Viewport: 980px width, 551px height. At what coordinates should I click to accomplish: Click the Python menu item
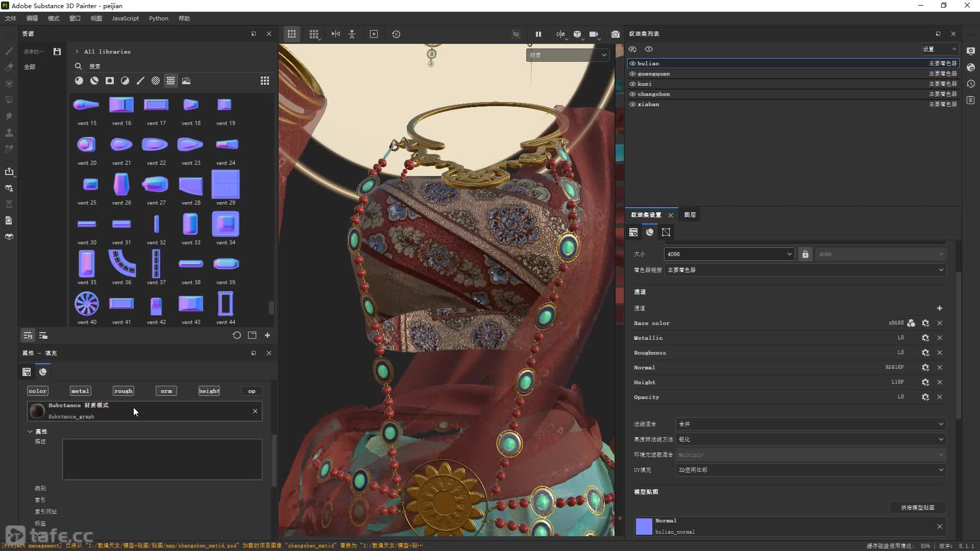click(x=158, y=18)
